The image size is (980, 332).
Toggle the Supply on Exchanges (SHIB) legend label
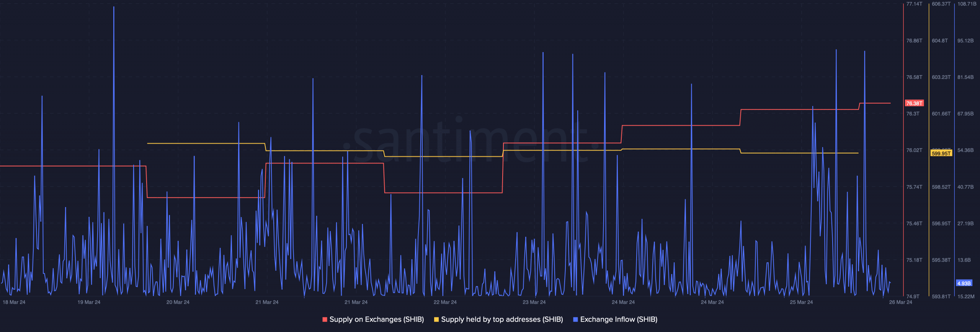[376, 319]
